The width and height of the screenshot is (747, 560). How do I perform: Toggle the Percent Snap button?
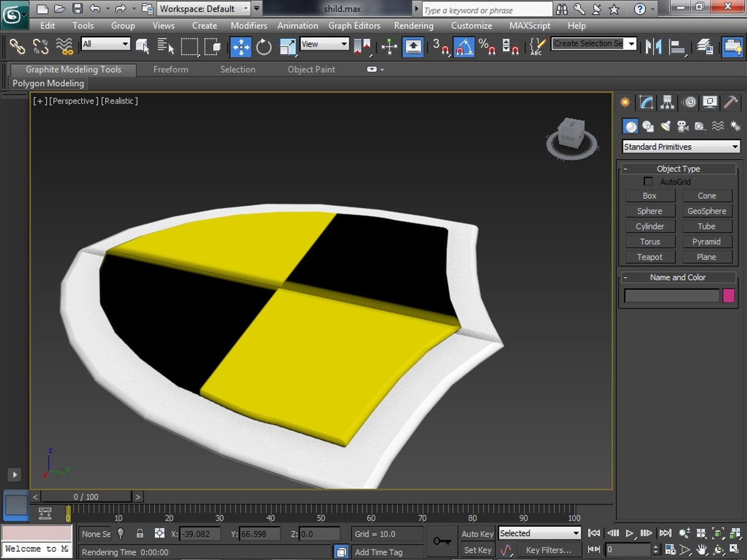pyautogui.click(x=487, y=47)
